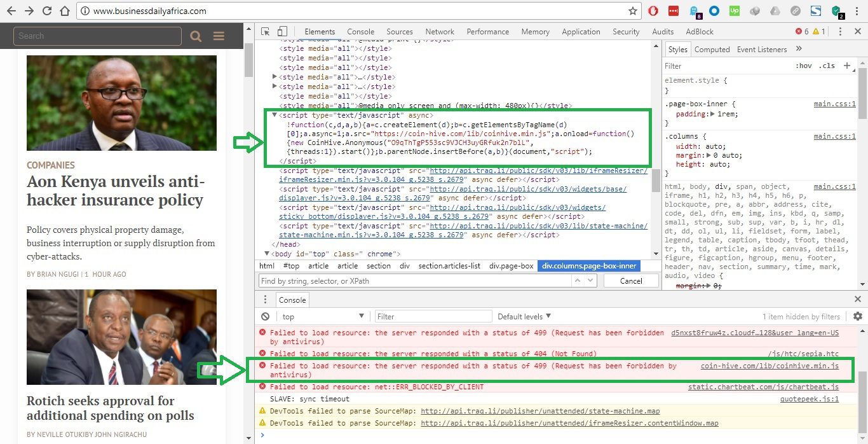
Task: Jump to next search match
Action: (591, 281)
